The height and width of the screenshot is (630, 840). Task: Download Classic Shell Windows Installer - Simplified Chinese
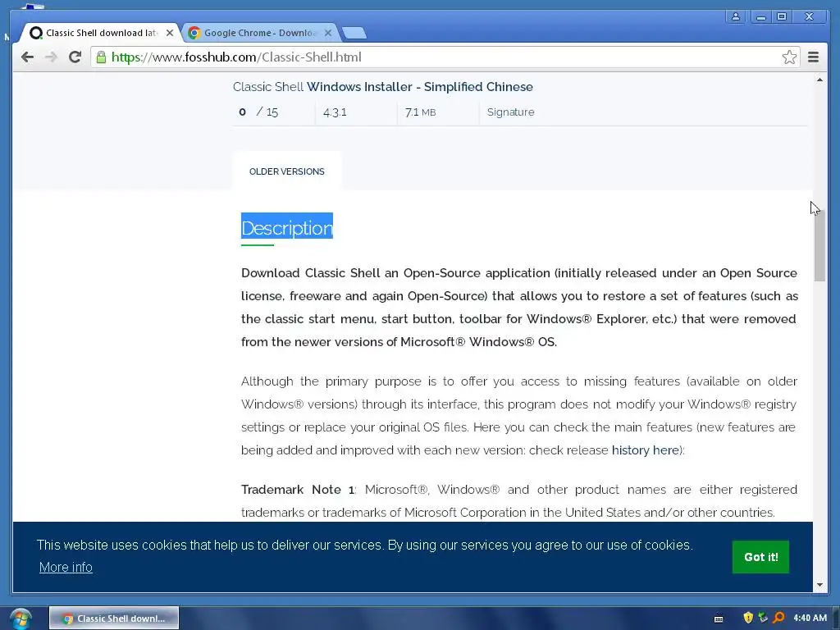(383, 87)
